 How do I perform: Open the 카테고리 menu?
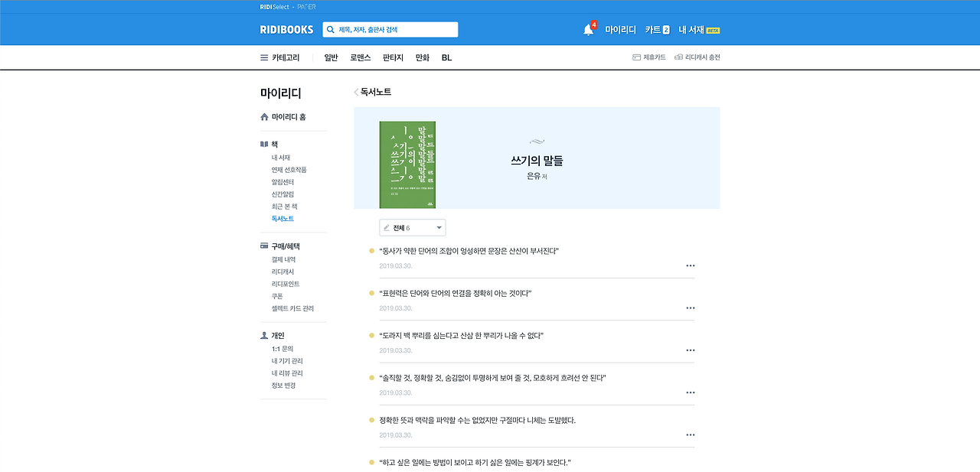pos(286,57)
